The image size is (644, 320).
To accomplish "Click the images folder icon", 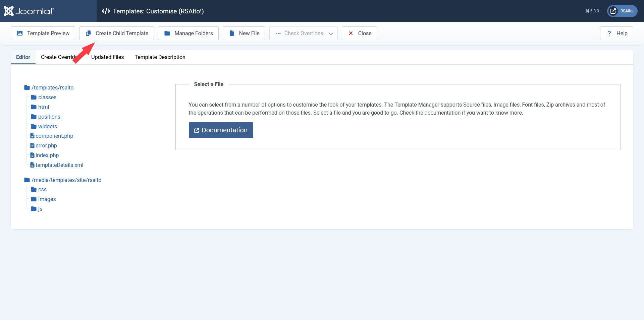I will (x=34, y=199).
